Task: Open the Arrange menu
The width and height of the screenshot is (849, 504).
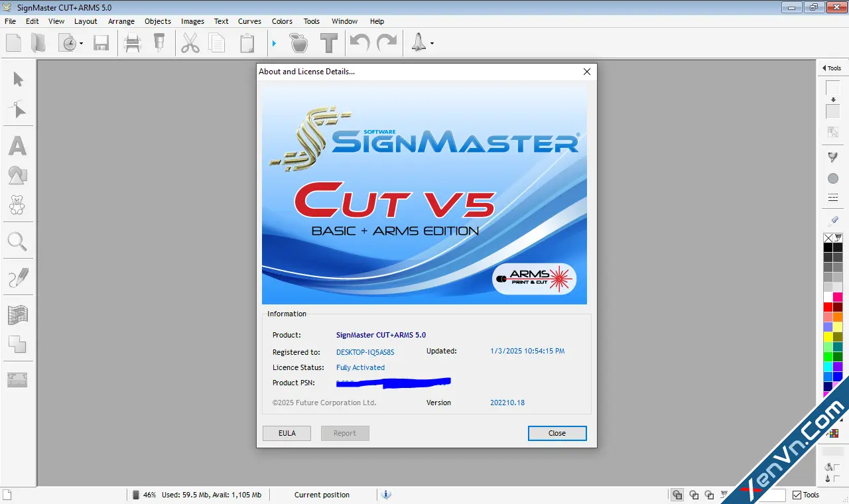Action: point(121,21)
